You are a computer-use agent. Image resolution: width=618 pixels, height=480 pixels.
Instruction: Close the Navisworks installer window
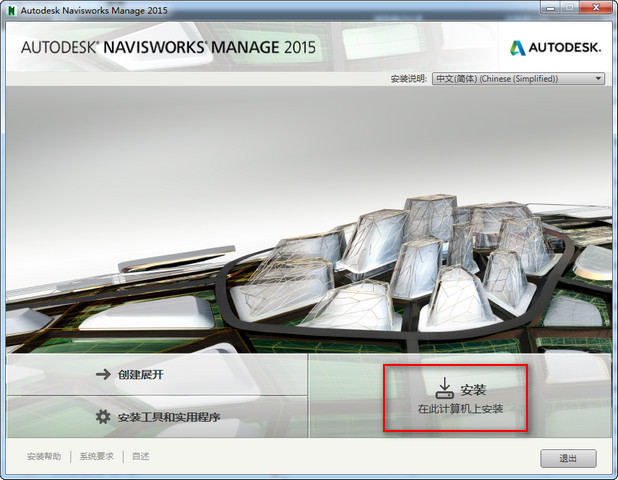tap(596, 10)
